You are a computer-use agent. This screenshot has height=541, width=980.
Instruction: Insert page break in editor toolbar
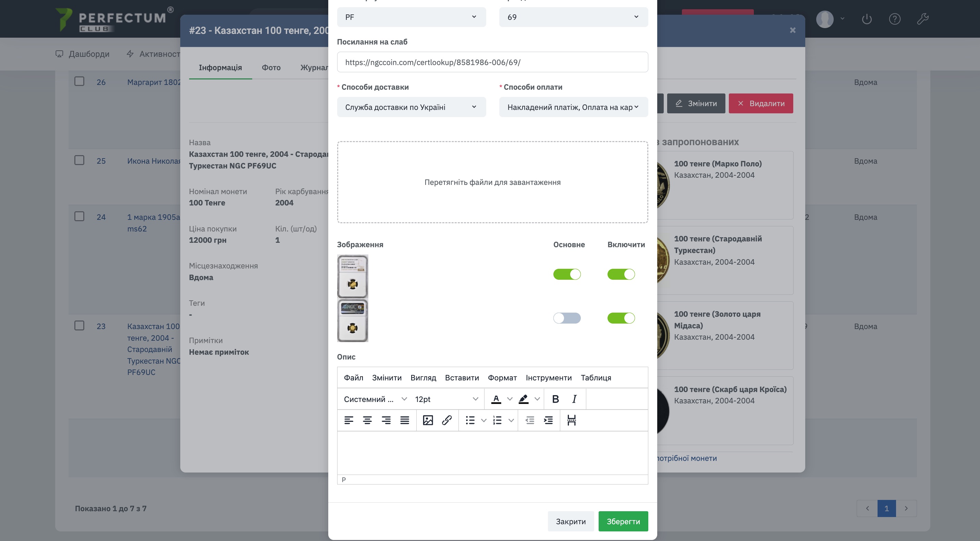(x=571, y=420)
